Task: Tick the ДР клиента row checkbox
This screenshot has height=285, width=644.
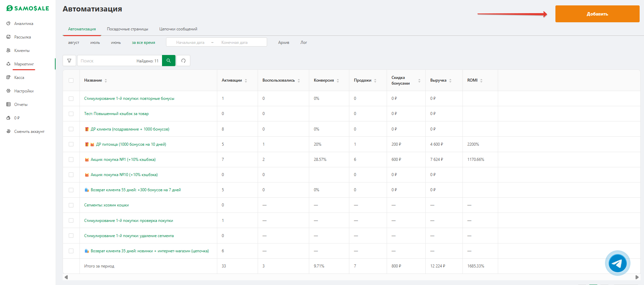Action: click(x=71, y=129)
